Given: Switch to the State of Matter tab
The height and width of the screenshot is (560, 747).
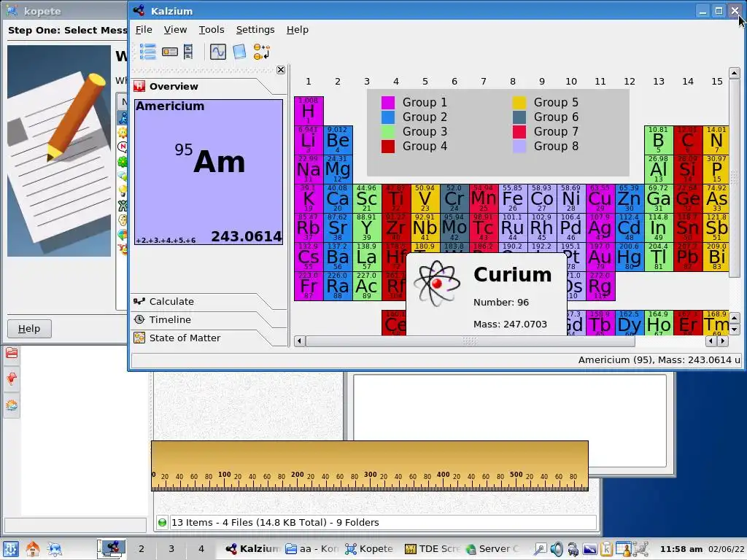Looking at the screenshot, I should coord(209,338).
